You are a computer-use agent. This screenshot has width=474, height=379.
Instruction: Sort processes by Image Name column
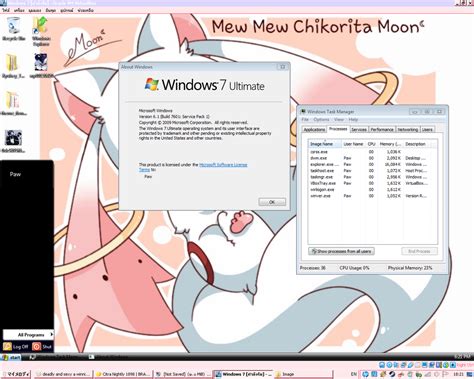tap(325, 144)
